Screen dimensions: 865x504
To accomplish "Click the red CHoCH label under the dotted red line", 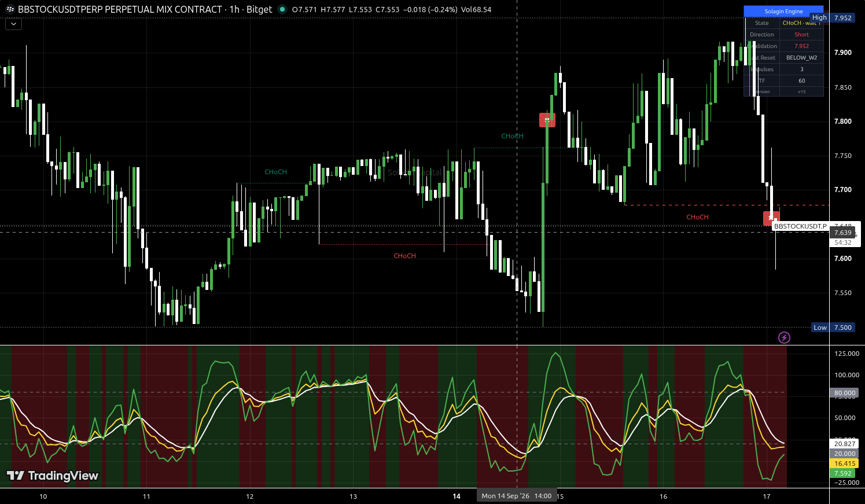I will pyautogui.click(x=404, y=256).
